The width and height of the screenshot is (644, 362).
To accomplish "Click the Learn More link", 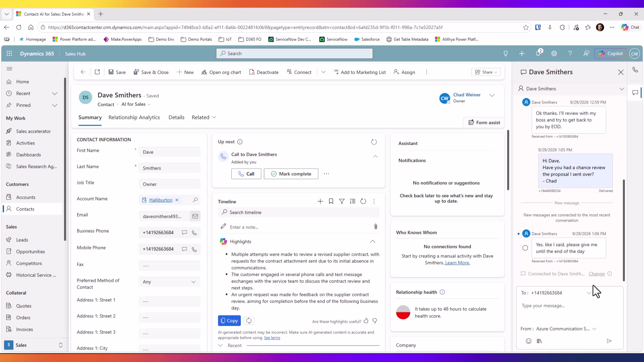I will (458, 263).
